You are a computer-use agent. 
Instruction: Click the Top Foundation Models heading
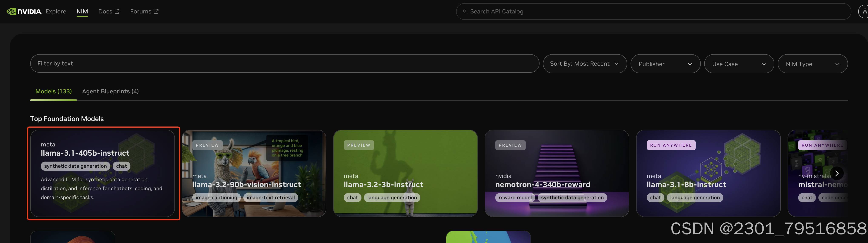[67, 119]
